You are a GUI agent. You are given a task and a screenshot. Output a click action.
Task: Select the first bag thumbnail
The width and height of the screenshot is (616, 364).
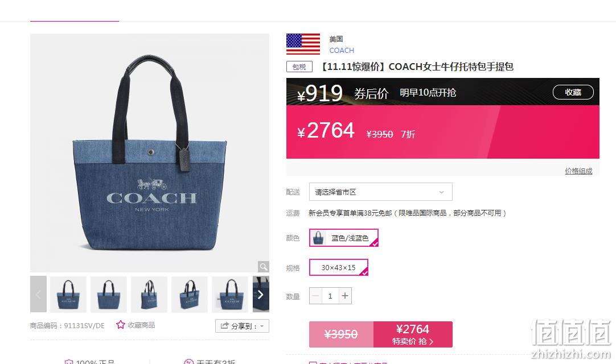(x=68, y=295)
